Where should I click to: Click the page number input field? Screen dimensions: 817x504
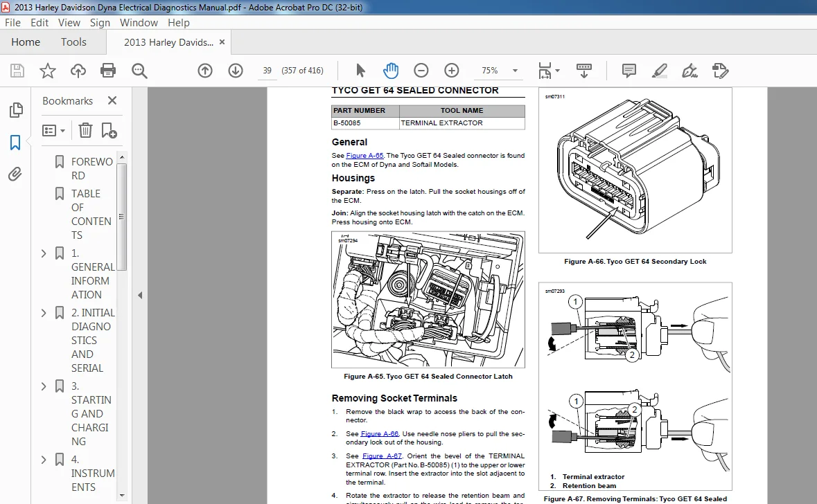coord(267,71)
